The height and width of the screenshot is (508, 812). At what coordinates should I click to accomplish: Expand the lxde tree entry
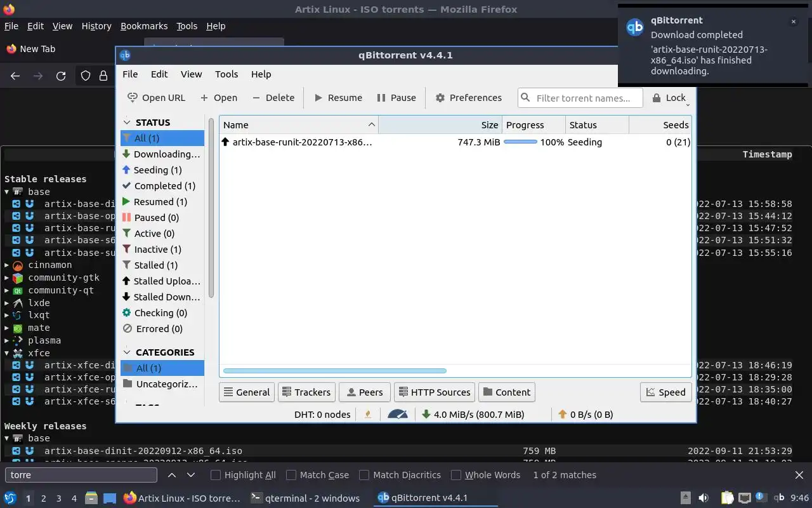click(7, 303)
